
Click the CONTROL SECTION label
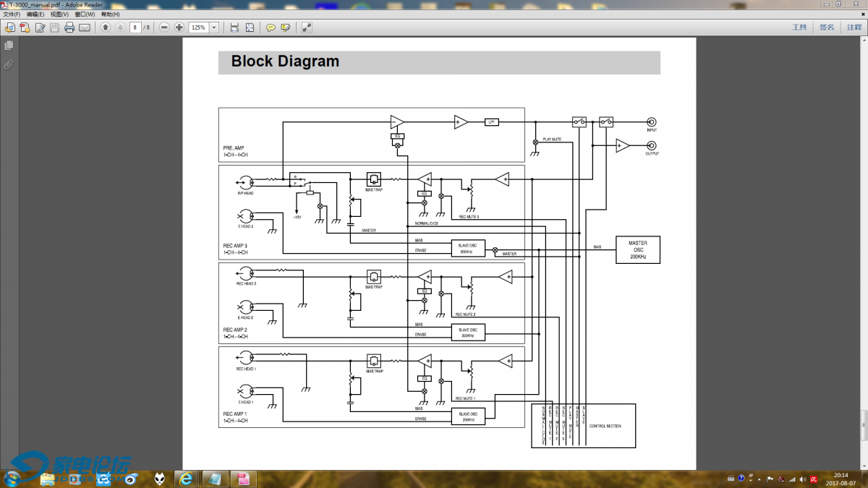(x=605, y=426)
